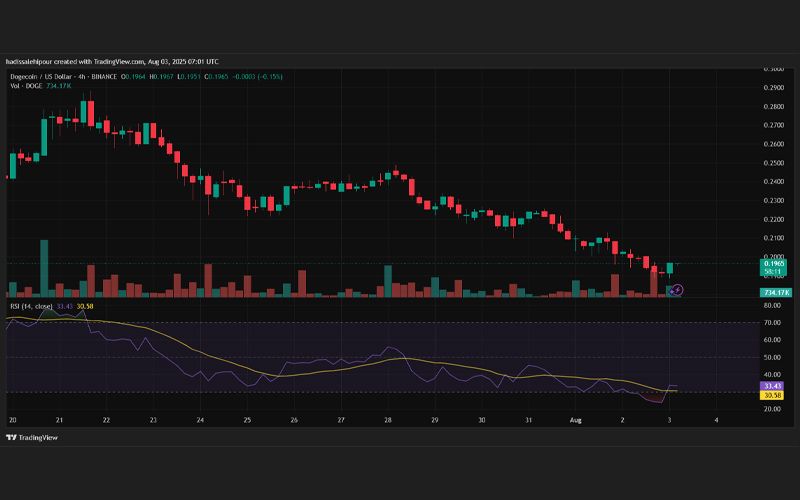Image resolution: width=800 pixels, height=500 pixels.
Task: Click the TradingView logo in the footer
Action: pos(32,437)
